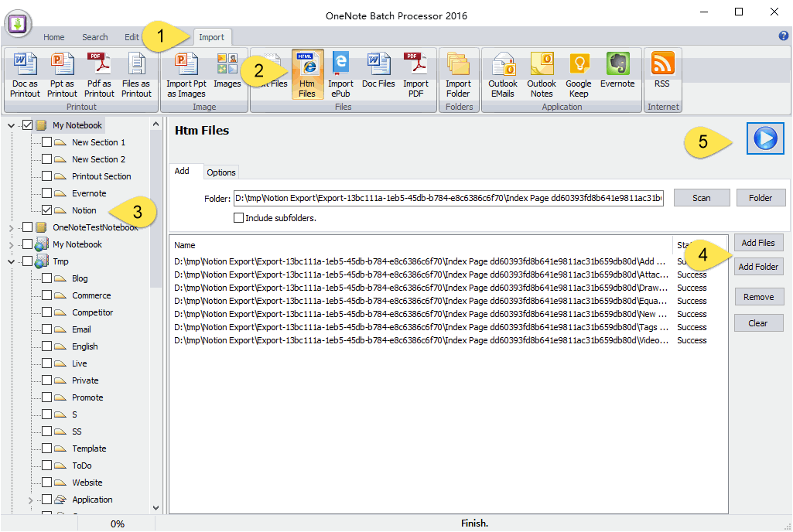Screen dimensions: 793x532
Task: Choose the Htm Files import tool
Action: coord(307,75)
